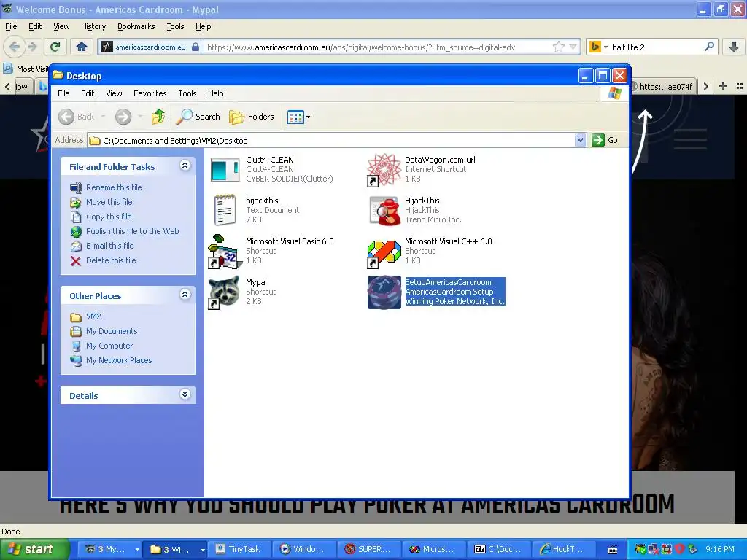Click Copy this file link
This screenshot has width=747, height=560.
(109, 217)
